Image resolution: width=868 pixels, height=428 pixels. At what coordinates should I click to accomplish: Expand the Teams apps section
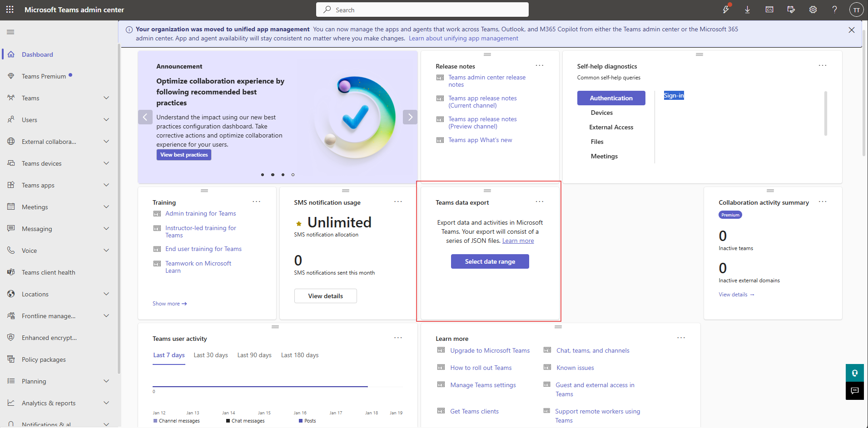coord(106,185)
